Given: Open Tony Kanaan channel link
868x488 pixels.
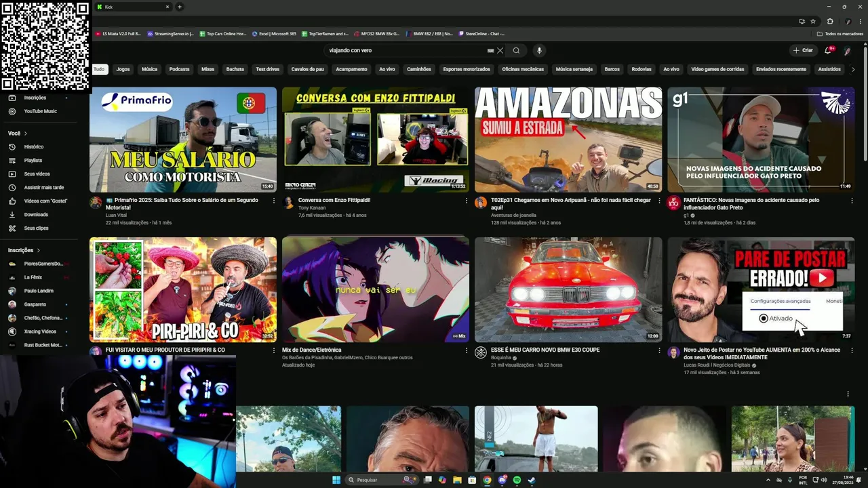Looking at the screenshot, I should (311, 207).
